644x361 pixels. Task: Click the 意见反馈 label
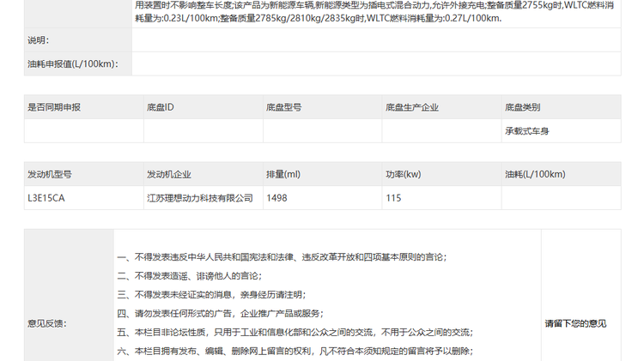[47, 323]
